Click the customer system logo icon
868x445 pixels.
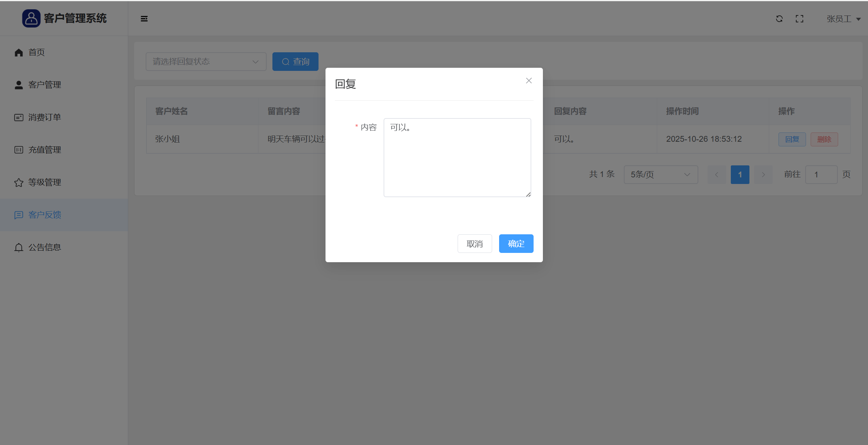click(31, 18)
